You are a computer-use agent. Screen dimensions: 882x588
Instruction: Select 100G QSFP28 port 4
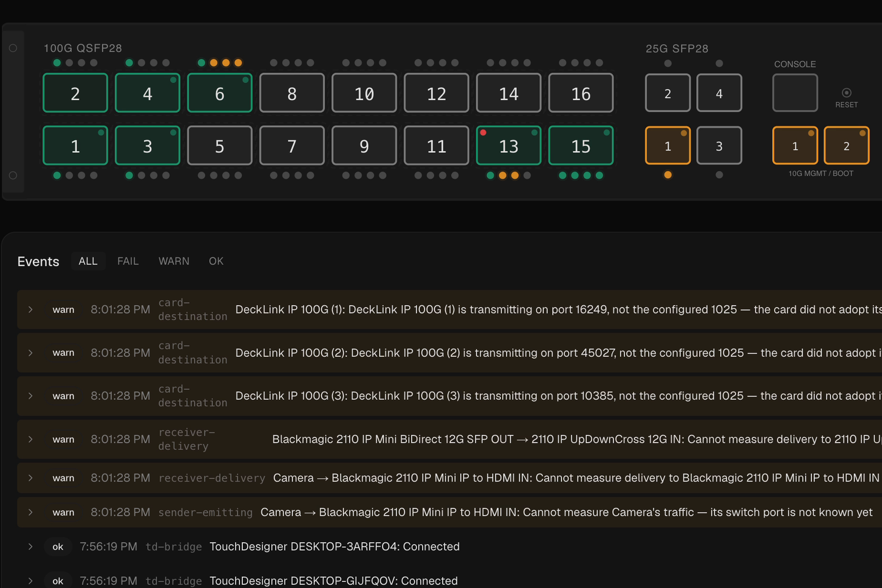tap(148, 93)
